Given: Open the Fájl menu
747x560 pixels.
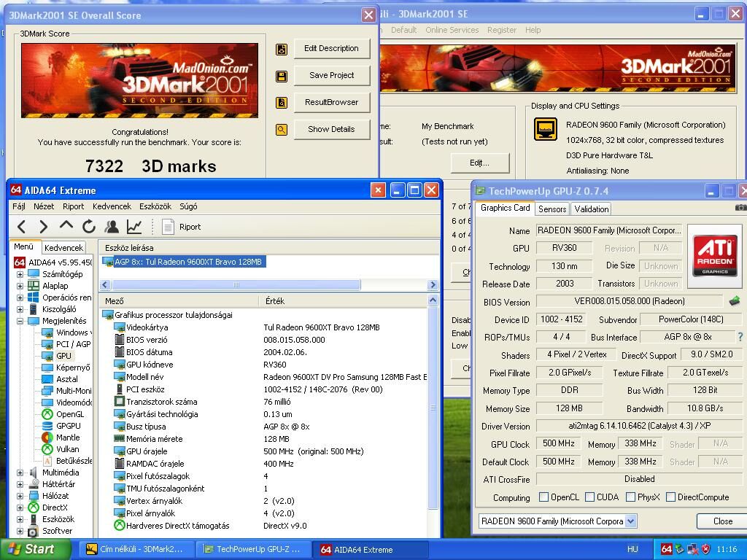Looking at the screenshot, I should [x=19, y=206].
